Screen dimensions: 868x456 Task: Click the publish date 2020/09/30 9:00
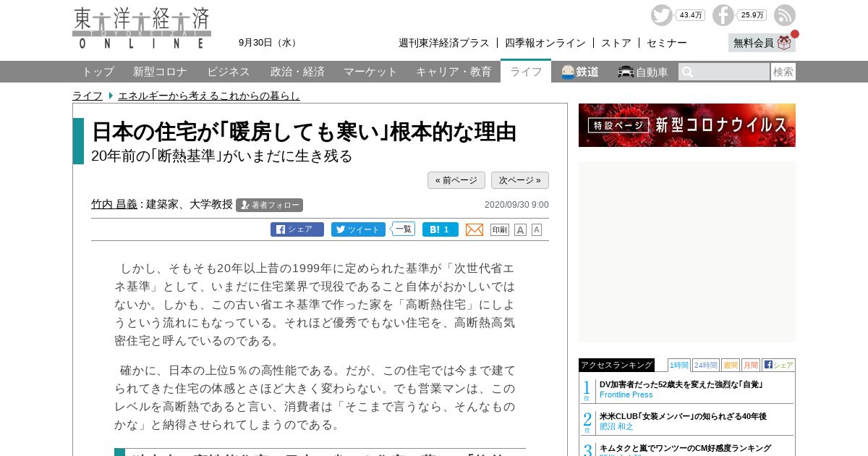click(x=516, y=205)
